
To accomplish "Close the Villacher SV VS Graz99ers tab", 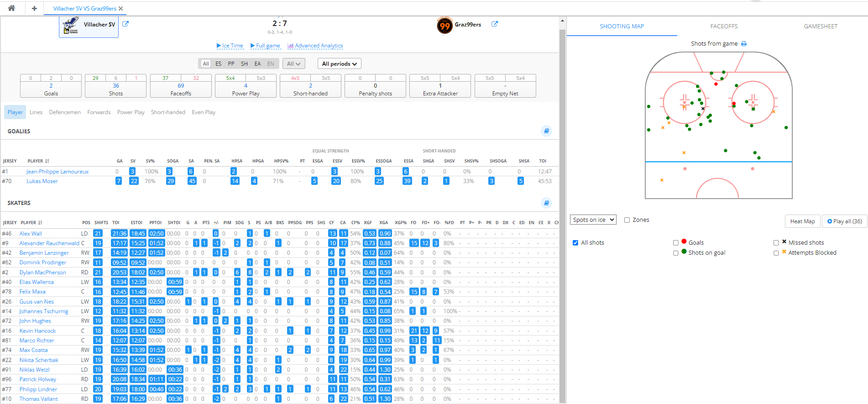I will pos(121,9).
